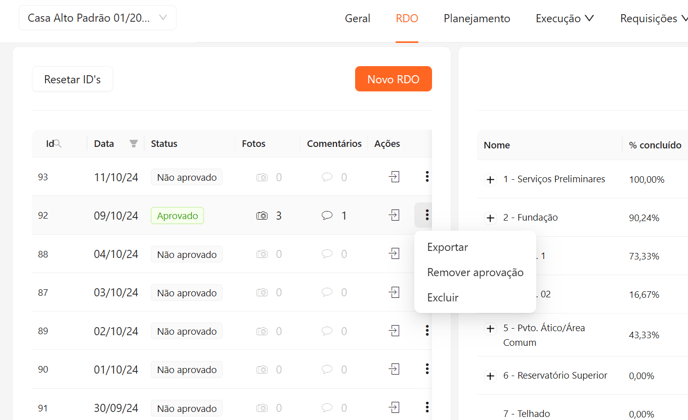View the photos camera icon for RDO 92
Image resolution: width=688 pixels, height=420 pixels.
pyautogui.click(x=262, y=215)
